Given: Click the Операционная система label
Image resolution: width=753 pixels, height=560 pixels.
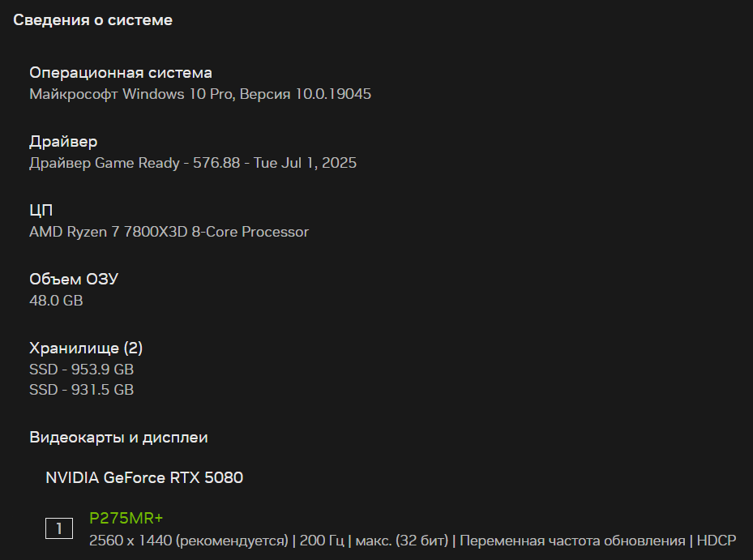Looking at the screenshot, I should pos(121,72).
